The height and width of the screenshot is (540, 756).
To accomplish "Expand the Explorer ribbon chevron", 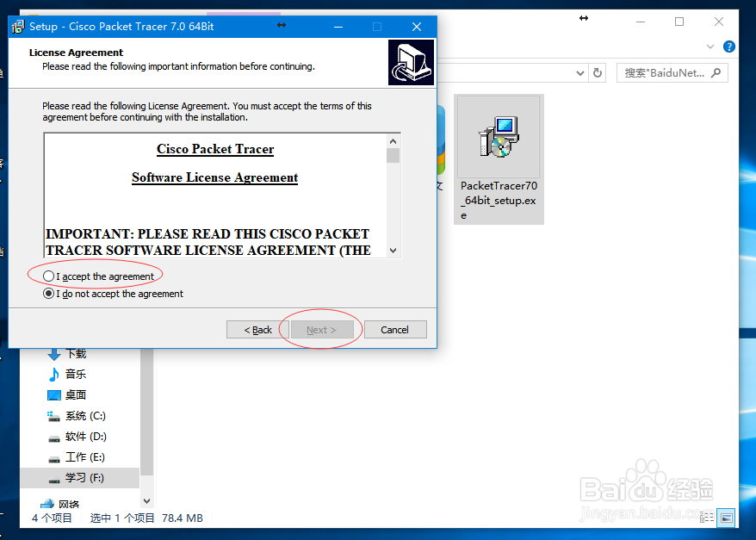I will click(x=710, y=47).
